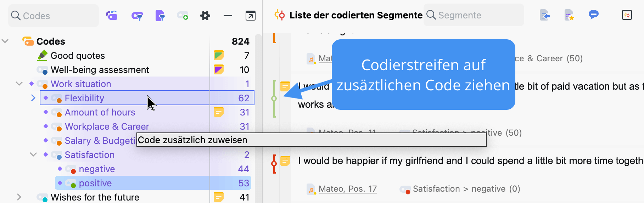Undock the Codes panel into a window

pos(250,16)
